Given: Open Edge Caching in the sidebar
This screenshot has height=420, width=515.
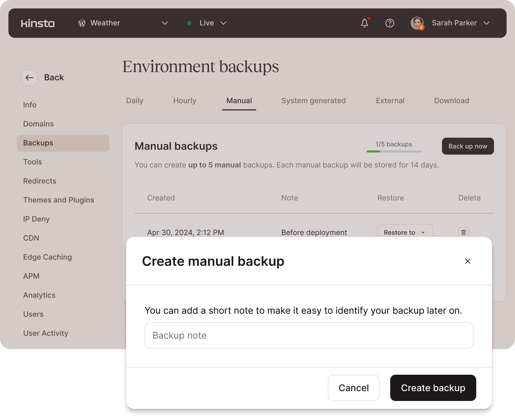Looking at the screenshot, I should 48,257.
